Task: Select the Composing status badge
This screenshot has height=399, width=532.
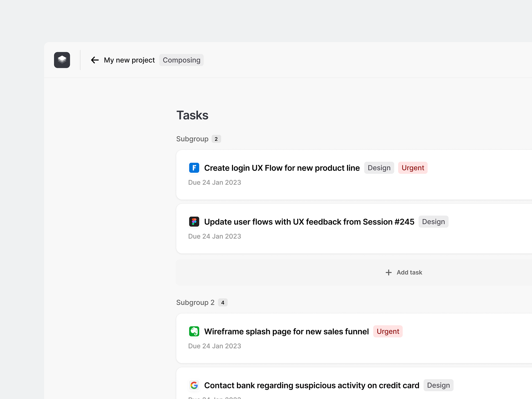Action: pyautogui.click(x=181, y=60)
